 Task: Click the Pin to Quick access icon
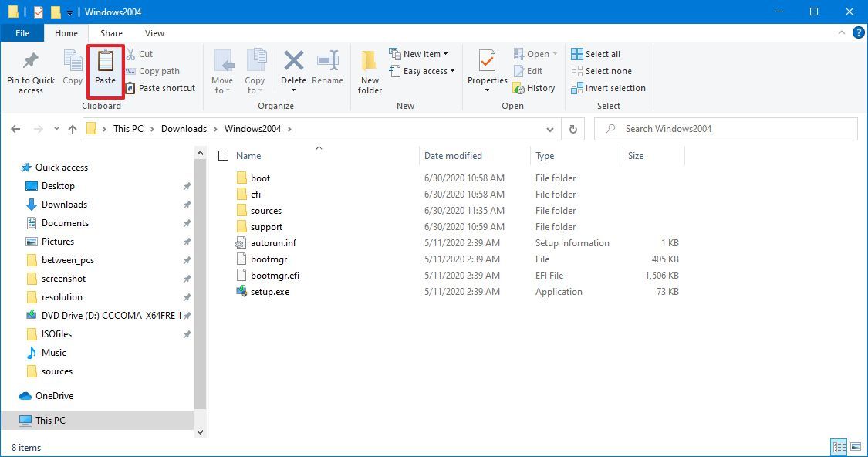click(x=30, y=71)
